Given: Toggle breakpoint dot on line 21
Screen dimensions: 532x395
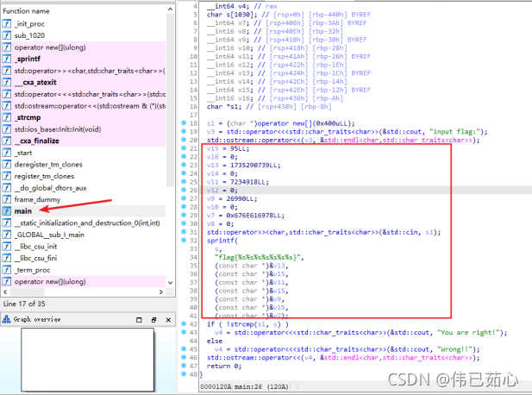Looking at the screenshot, I should 184,148.
